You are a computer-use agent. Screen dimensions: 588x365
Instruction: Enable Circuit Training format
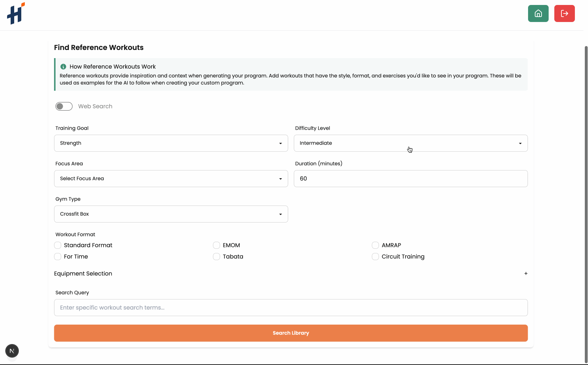[375, 257]
